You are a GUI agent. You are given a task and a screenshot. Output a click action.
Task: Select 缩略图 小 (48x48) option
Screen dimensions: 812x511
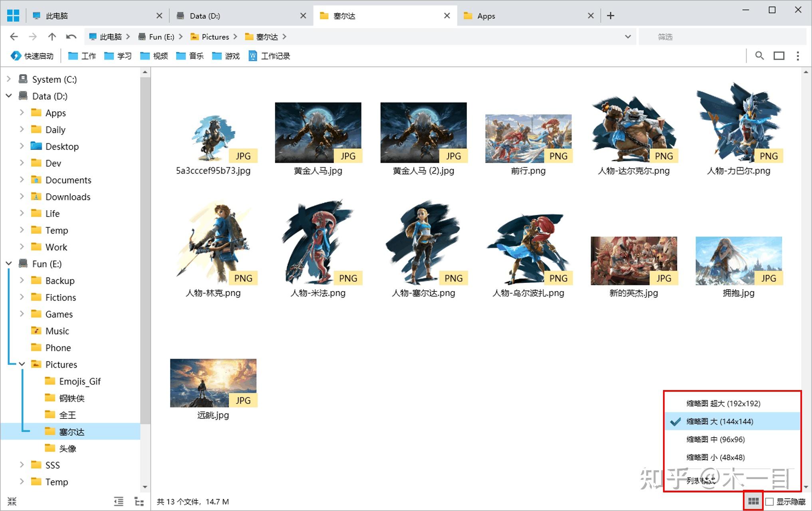click(x=732, y=457)
